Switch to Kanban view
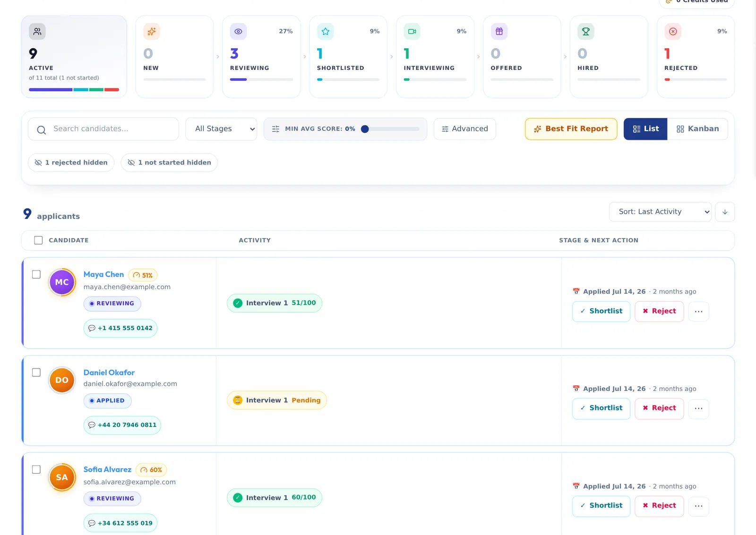The height and width of the screenshot is (535, 756). [x=698, y=129]
